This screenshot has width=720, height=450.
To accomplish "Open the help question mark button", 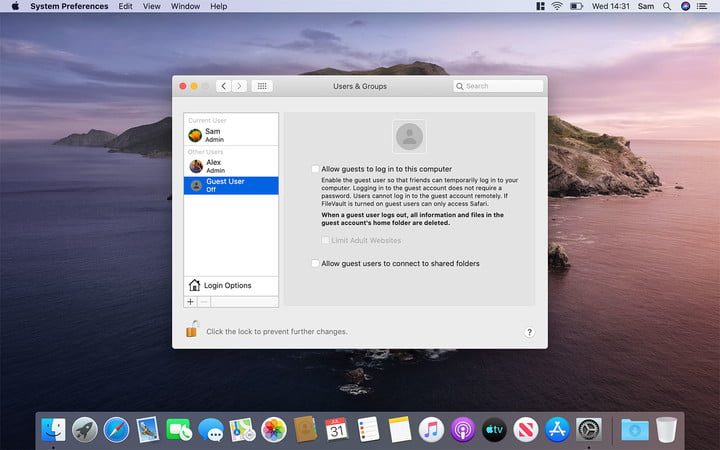I will pyautogui.click(x=529, y=332).
